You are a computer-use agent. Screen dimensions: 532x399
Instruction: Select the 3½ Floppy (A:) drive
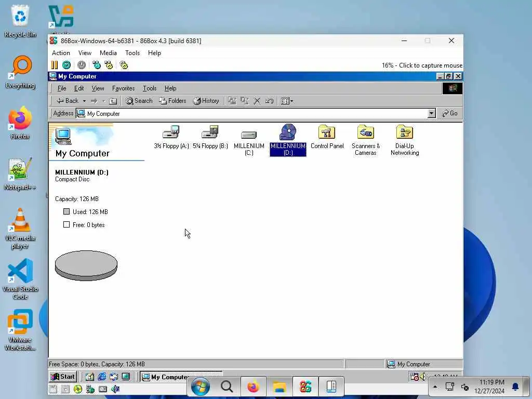click(x=171, y=137)
